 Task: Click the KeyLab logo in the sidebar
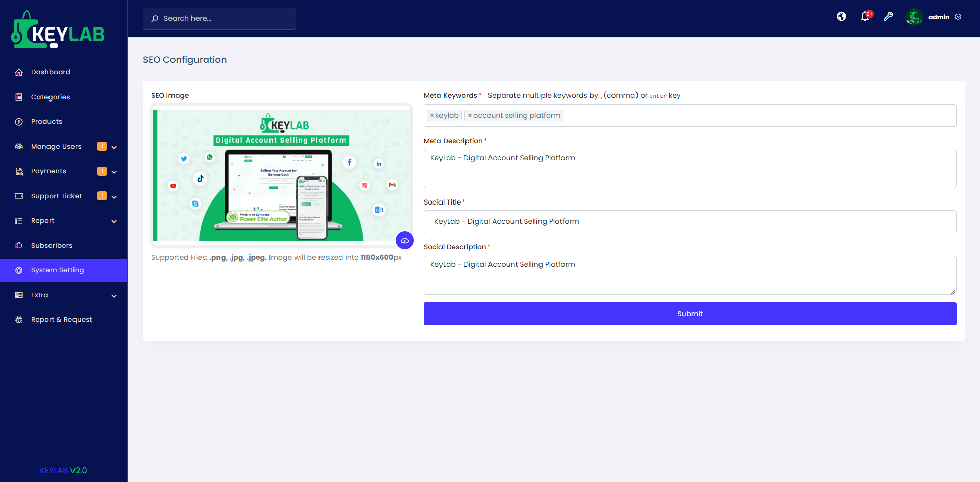[x=58, y=30]
